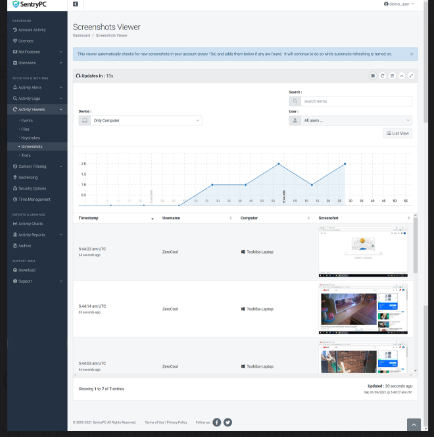The height and width of the screenshot is (437, 434).
Task: Open Security Options in the sidebar
Action: (x=32, y=188)
